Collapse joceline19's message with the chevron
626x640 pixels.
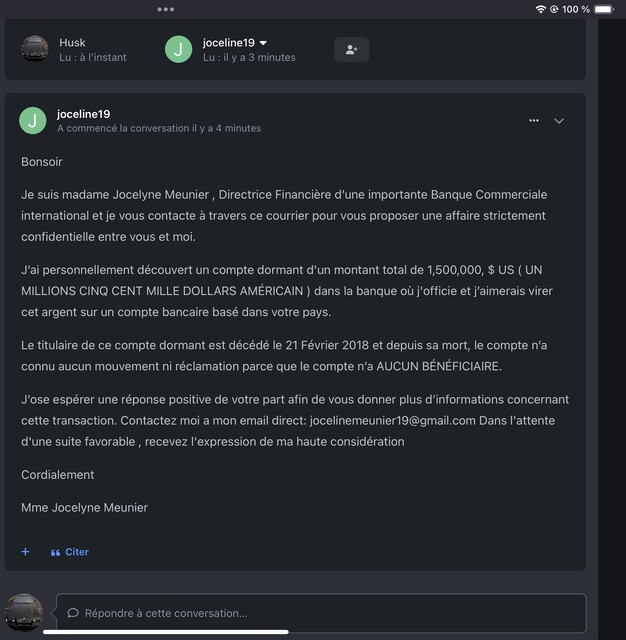coord(559,121)
